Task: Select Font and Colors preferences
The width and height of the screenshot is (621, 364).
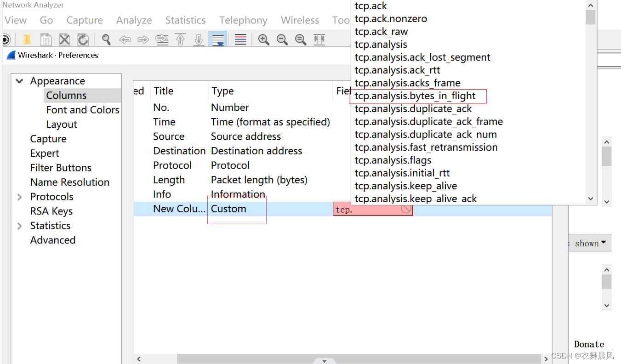Action: (83, 110)
